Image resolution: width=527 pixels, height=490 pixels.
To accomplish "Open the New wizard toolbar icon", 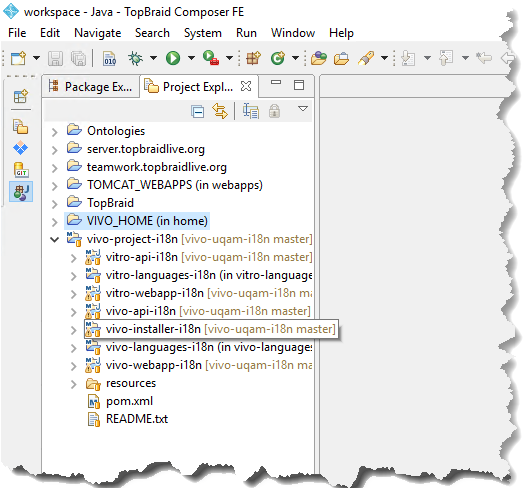I will point(19,58).
